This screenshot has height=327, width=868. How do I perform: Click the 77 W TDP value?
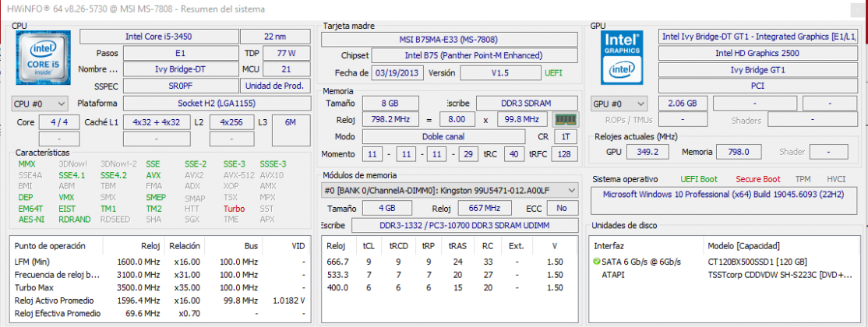286,54
